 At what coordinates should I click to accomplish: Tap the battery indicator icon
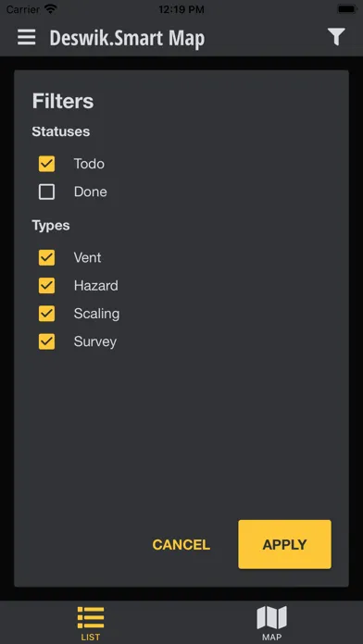coord(347,9)
